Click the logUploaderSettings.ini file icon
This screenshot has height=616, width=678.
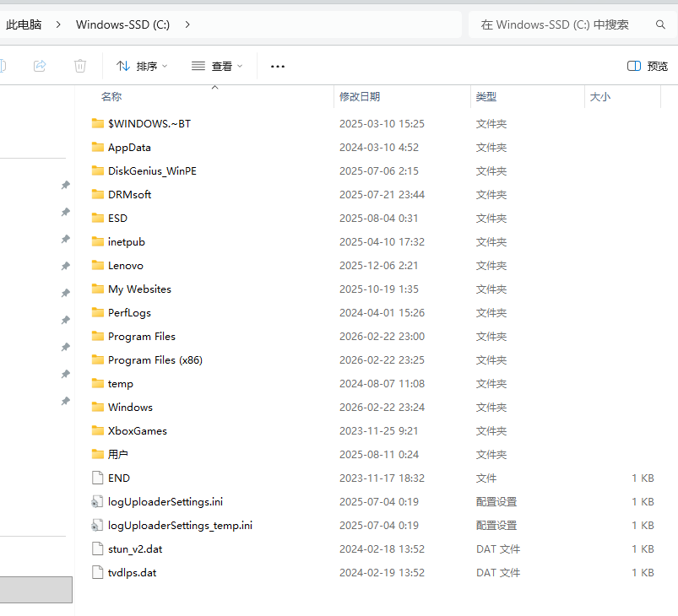coord(97,501)
